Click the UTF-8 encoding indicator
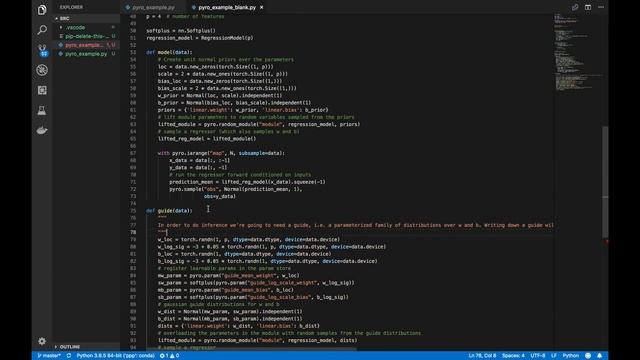640x360 pixels. point(538,356)
